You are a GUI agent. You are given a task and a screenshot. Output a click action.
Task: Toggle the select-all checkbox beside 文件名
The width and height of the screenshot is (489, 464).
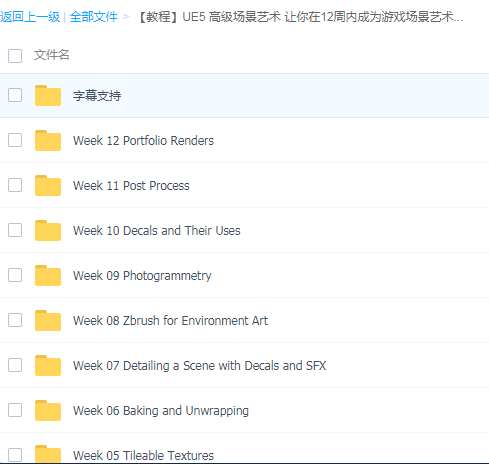point(15,56)
